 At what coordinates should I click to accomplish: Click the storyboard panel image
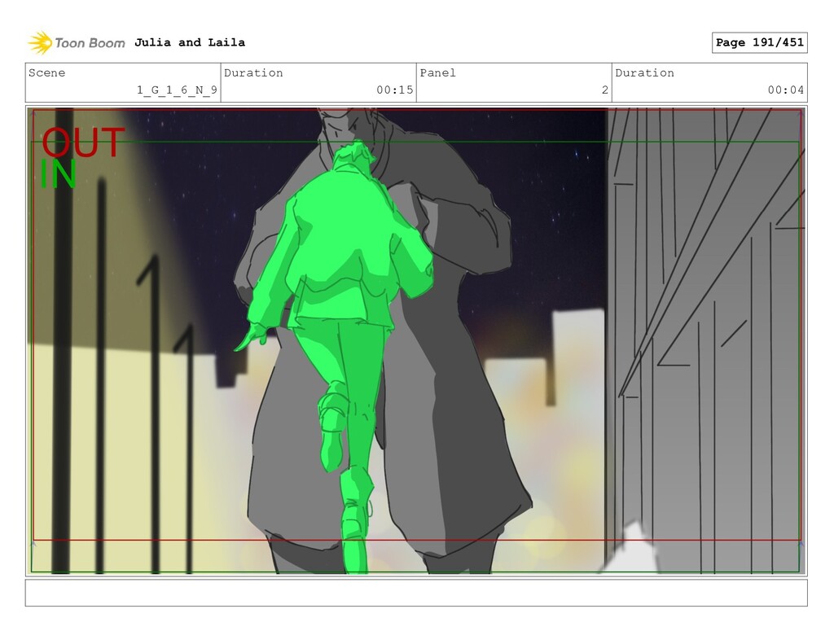[416, 341]
